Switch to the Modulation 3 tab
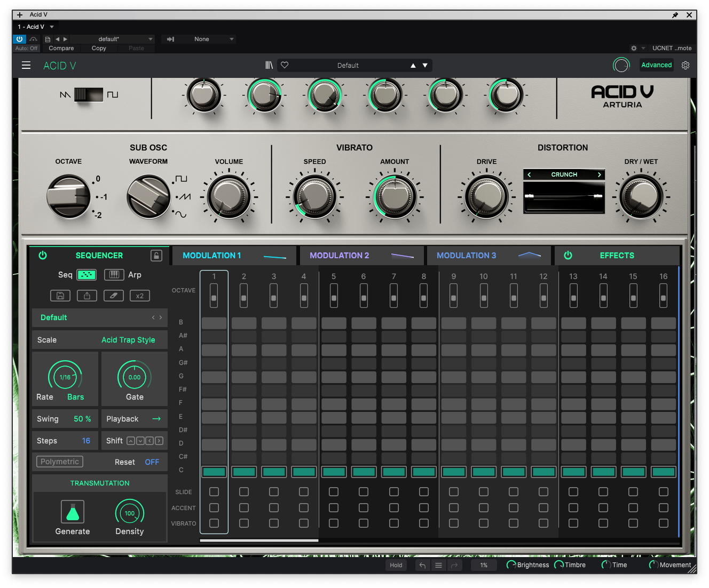 [x=489, y=256]
